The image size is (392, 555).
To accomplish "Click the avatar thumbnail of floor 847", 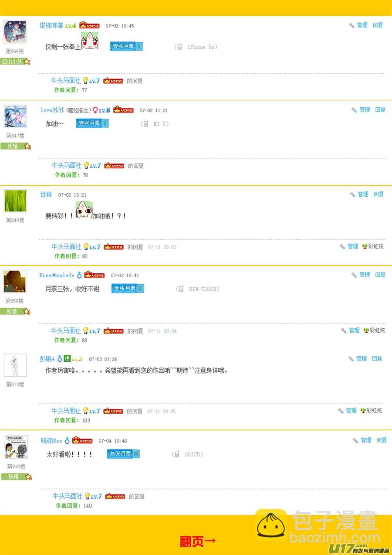I will 15,116.
